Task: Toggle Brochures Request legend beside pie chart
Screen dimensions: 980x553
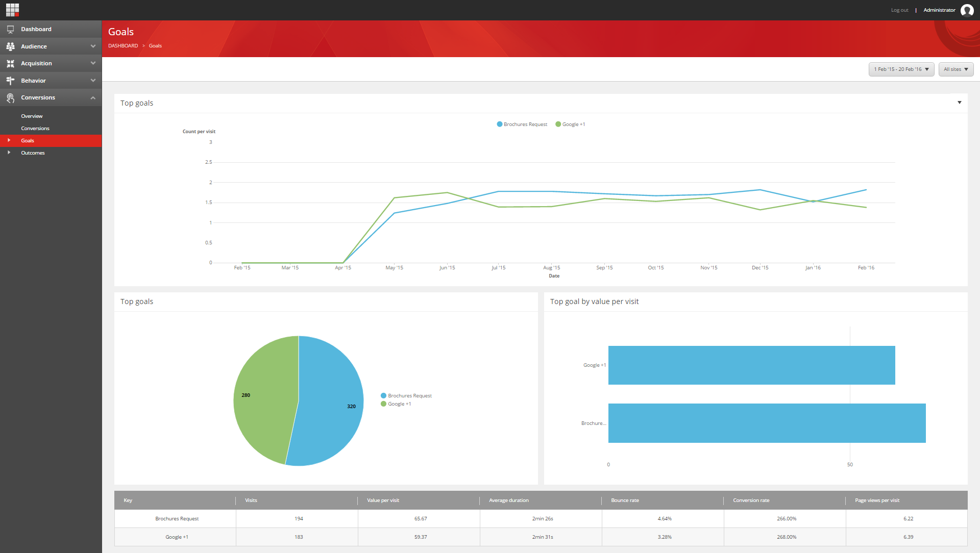Action: (406, 396)
